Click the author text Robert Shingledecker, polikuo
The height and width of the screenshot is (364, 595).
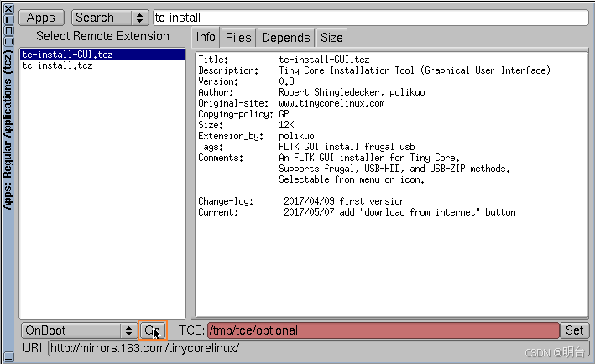tap(352, 92)
